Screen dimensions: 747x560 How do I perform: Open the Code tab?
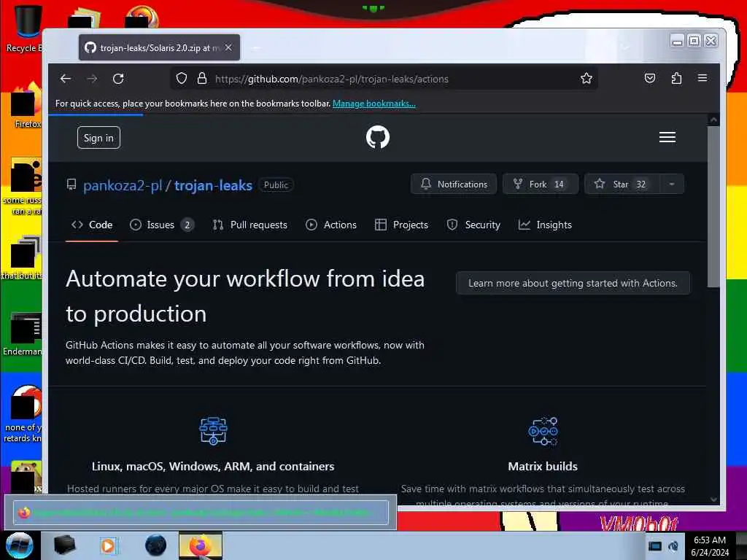(x=92, y=225)
